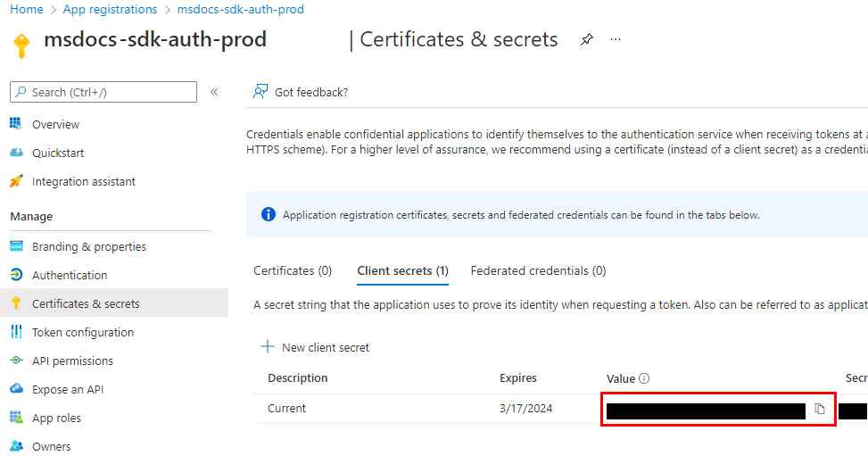Click New client secret button
The width and height of the screenshot is (868, 456).
314,347
